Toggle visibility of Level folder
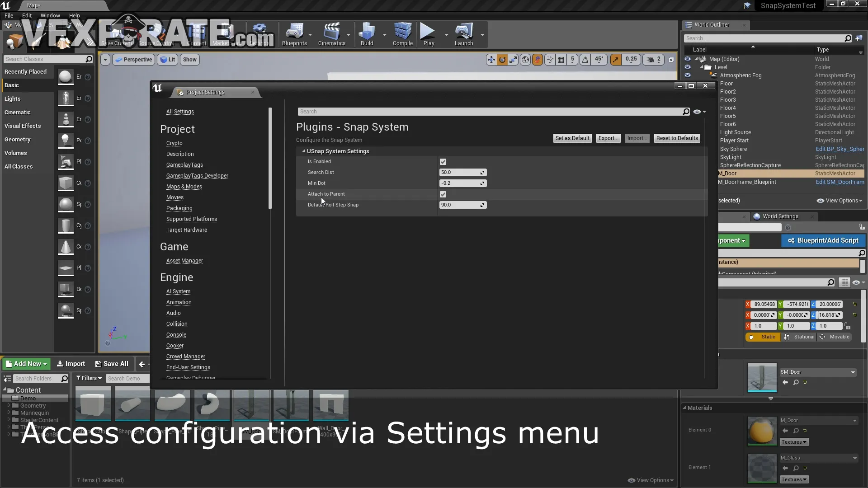This screenshot has width=868, height=488. (688, 67)
